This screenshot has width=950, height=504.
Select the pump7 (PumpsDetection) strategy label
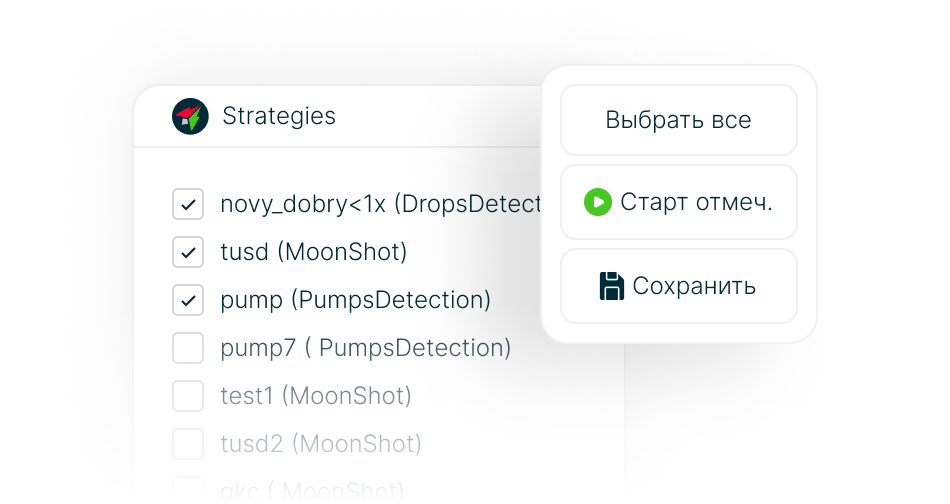[365, 348]
